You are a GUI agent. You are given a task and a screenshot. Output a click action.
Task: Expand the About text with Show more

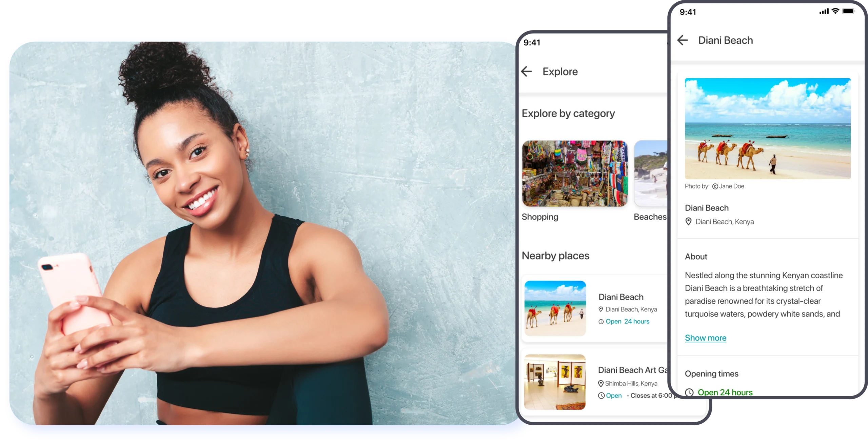(705, 338)
